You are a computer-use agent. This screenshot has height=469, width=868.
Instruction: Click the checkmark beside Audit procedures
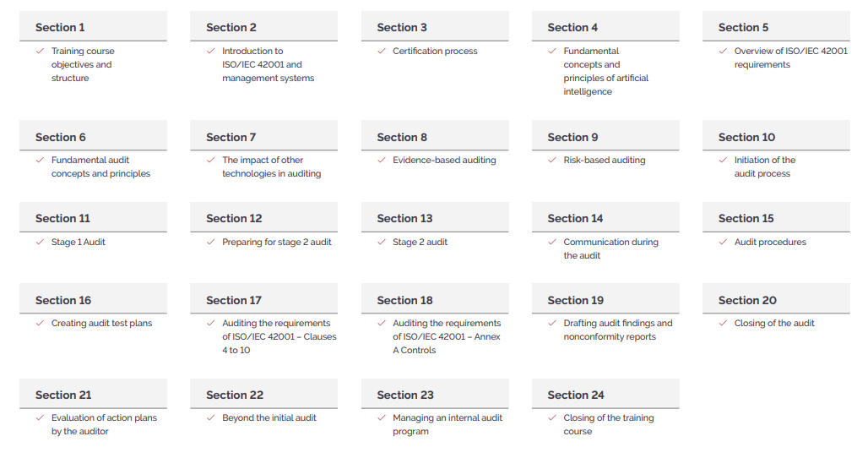723,242
